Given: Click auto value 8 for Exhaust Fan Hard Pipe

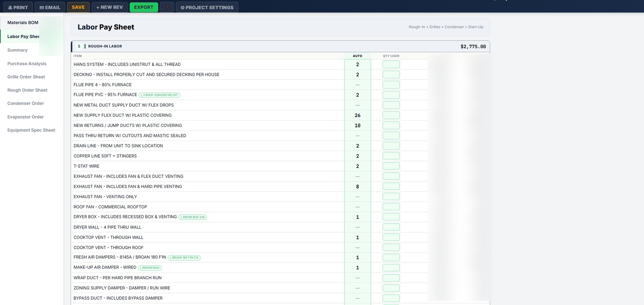Looking at the screenshot, I should (357, 186).
